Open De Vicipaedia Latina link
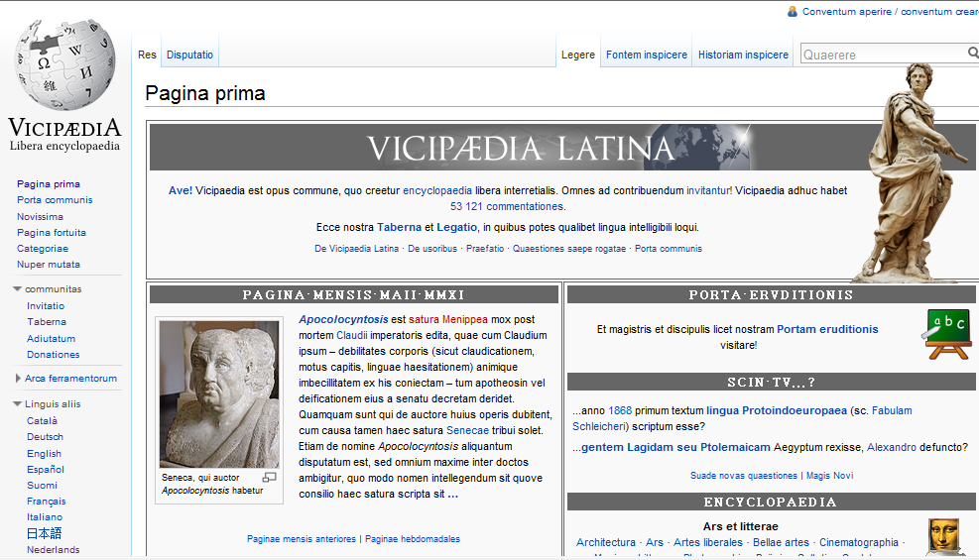979x560 pixels. click(356, 249)
